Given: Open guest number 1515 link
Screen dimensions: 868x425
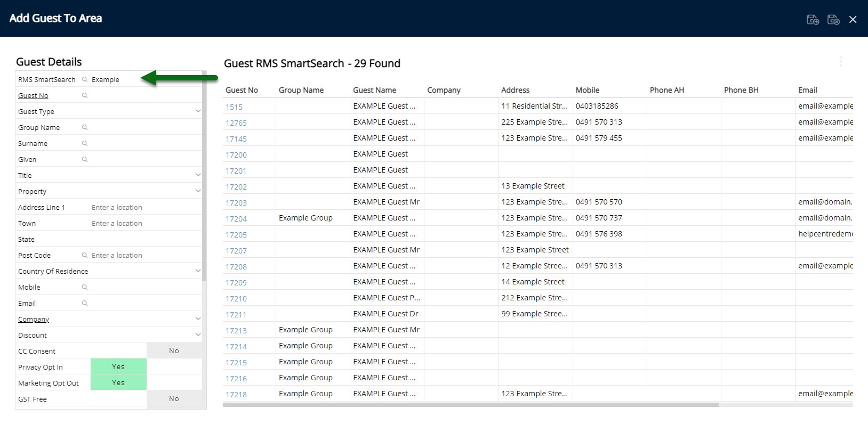Looking at the screenshot, I should 234,107.
